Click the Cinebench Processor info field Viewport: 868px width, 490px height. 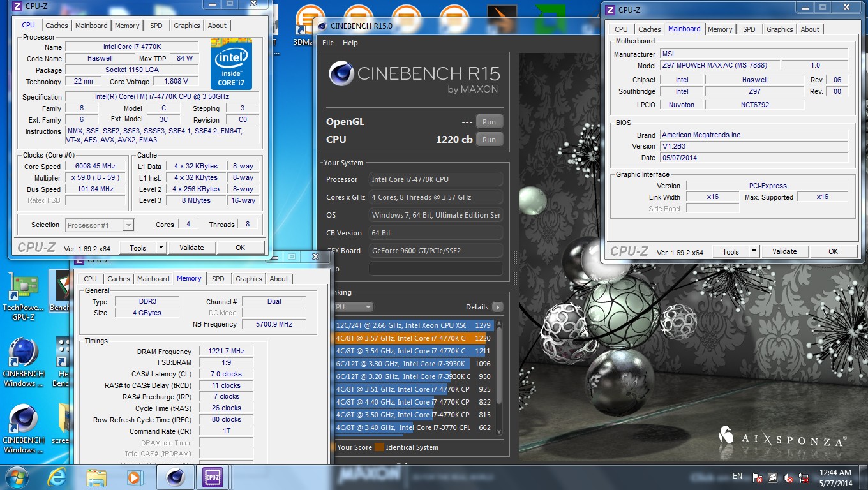(x=435, y=179)
